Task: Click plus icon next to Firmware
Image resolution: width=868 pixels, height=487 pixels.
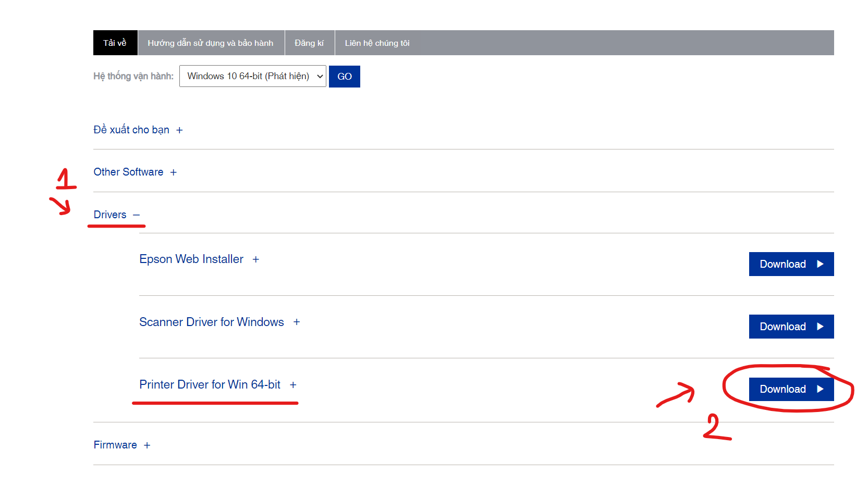Action: (x=147, y=445)
